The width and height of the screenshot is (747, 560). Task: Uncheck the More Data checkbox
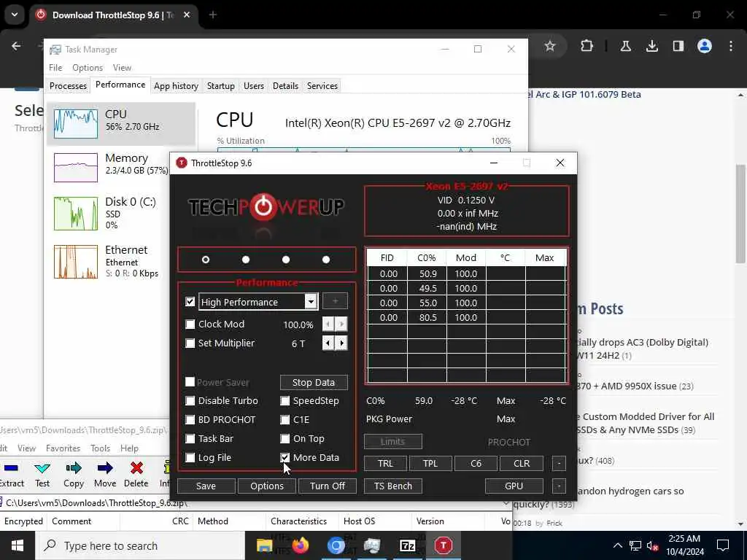click(285, 458)
